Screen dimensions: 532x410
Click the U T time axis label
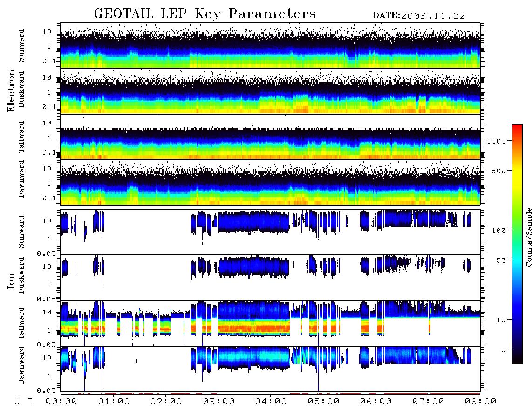coord(23,402)
